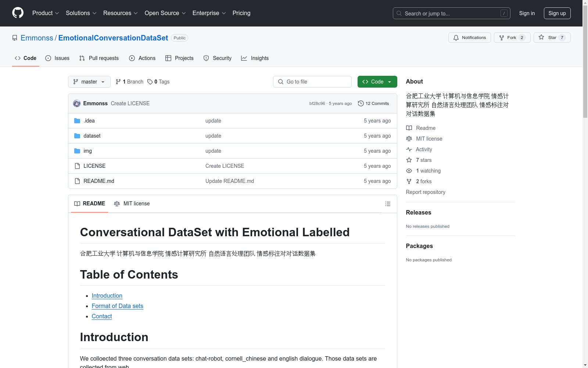The width and height of the screenshot is (588, 368).
Task: Click the Releases heading link
Action: click(x=419, y=212)
